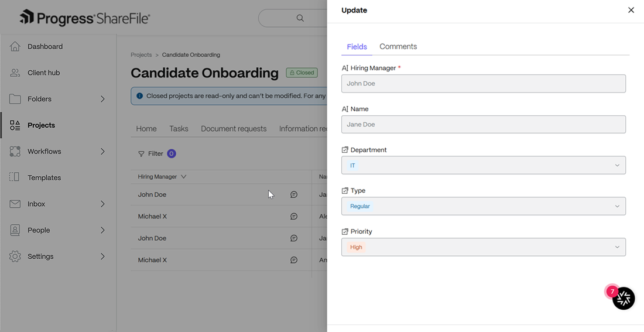This screenshot has width=644, height=332.
Task: Open the Templates sidebar icon
Action: (15, 177)
